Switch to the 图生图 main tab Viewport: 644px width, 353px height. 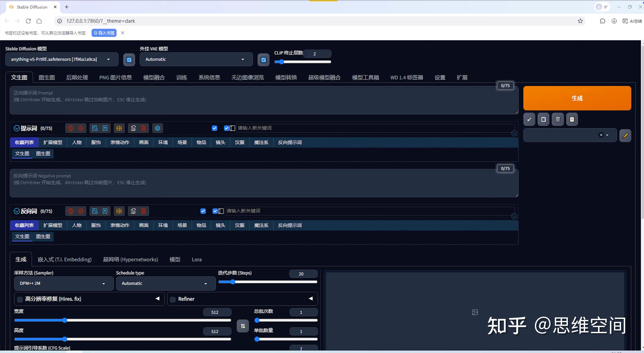point(46,77)
